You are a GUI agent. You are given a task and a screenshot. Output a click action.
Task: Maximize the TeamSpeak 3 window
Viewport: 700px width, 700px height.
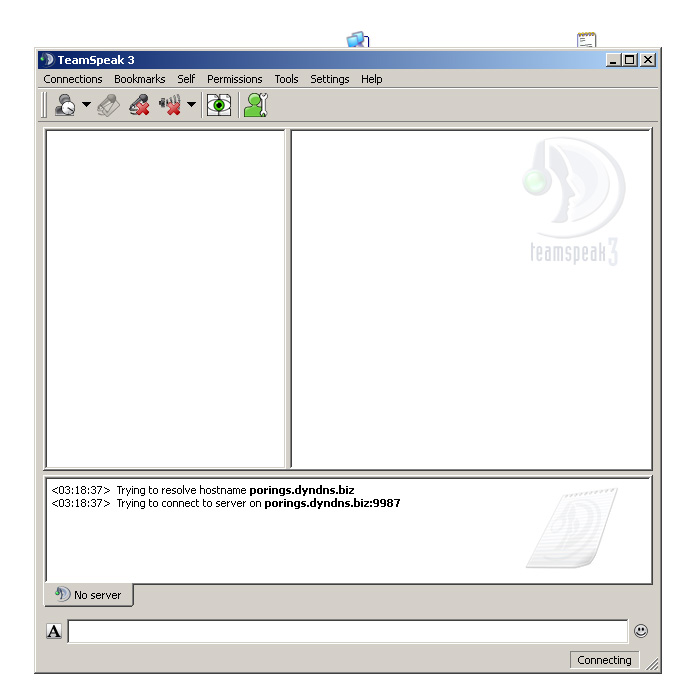pos(629,59)
